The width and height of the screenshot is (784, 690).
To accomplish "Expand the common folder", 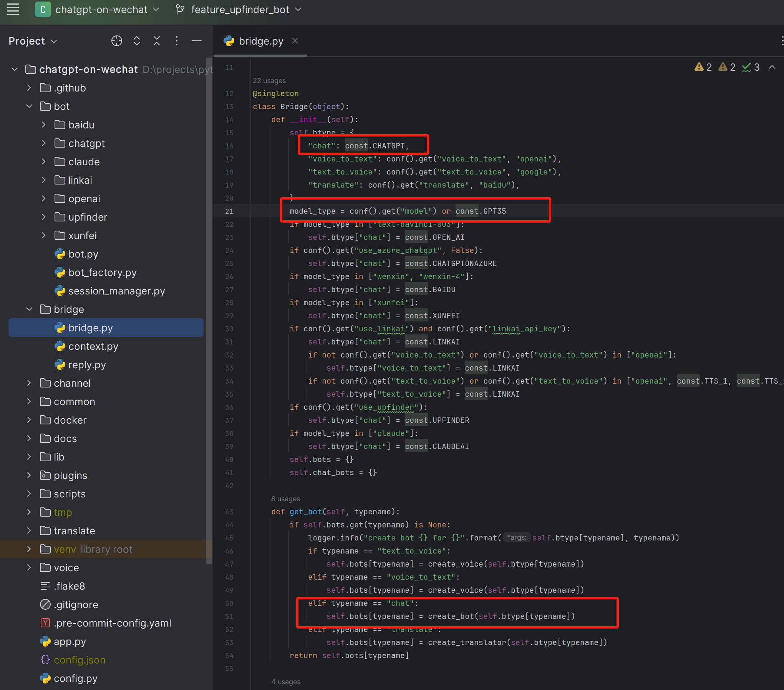I will [29, 401].
